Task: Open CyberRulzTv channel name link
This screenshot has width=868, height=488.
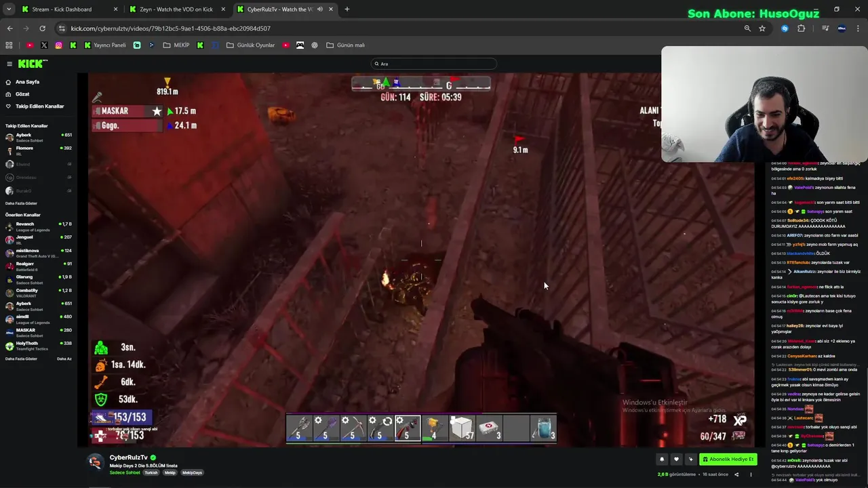Action: pos(129,457)
